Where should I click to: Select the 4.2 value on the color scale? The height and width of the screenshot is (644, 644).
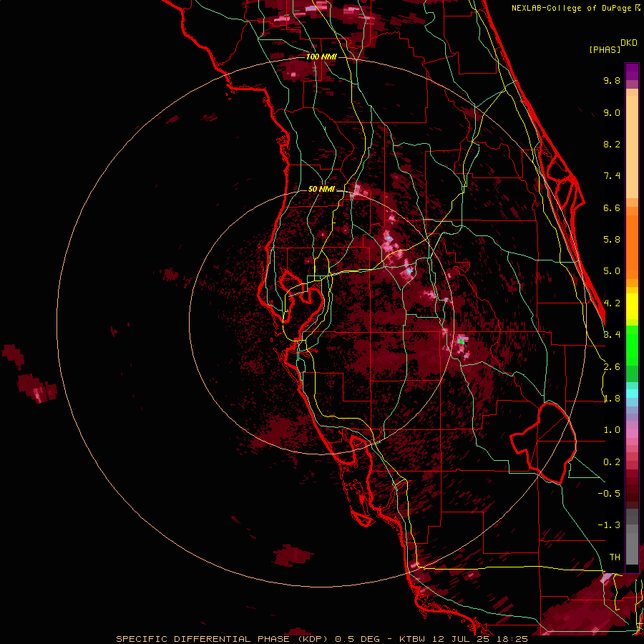pyautogui.click(x=612, y=303)
